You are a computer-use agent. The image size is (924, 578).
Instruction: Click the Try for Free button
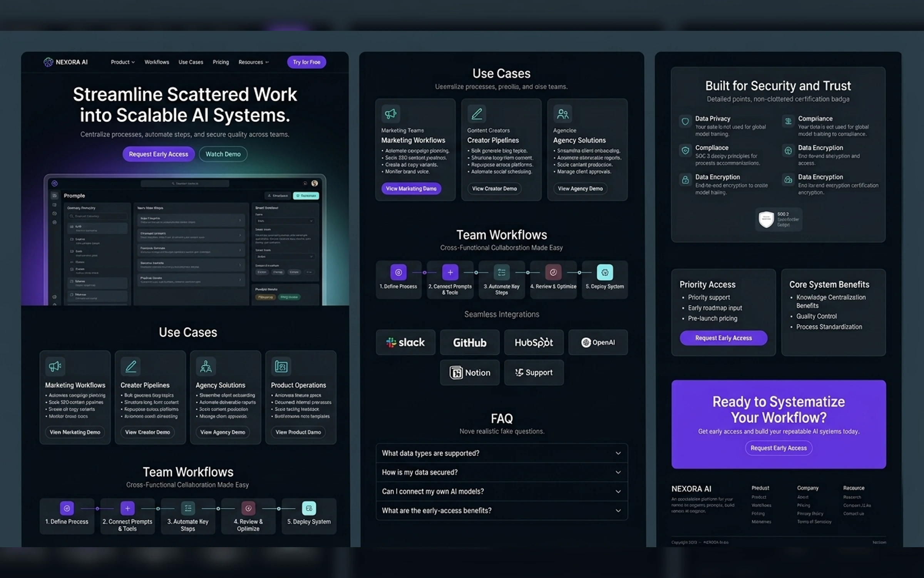(306, 62)
